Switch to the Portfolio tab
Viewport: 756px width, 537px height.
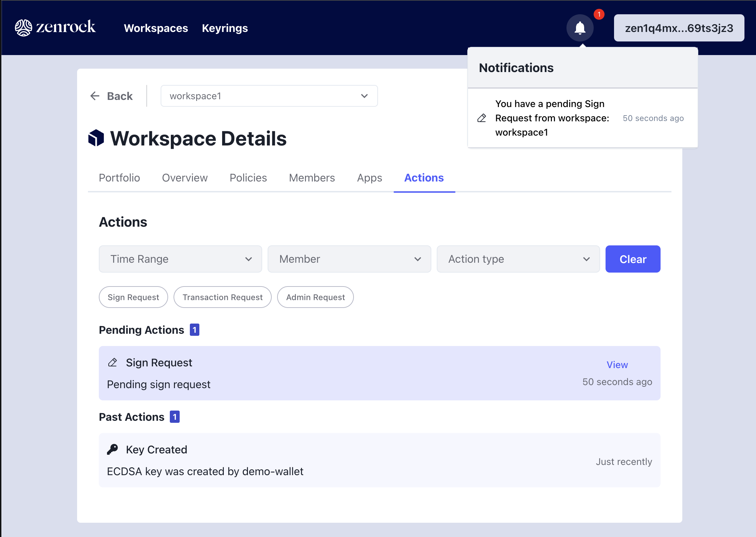click(119, 178)
